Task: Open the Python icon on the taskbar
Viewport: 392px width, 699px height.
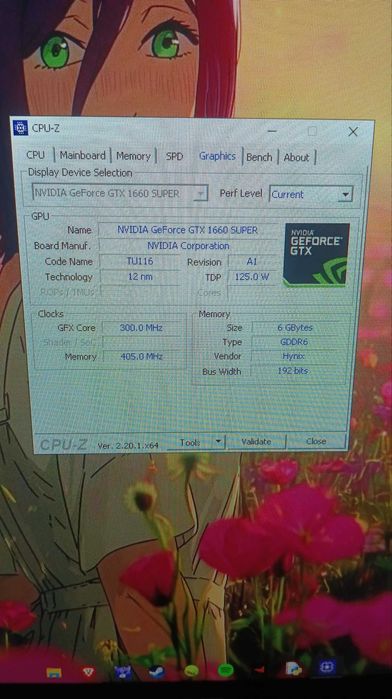Action: point(293,668)
